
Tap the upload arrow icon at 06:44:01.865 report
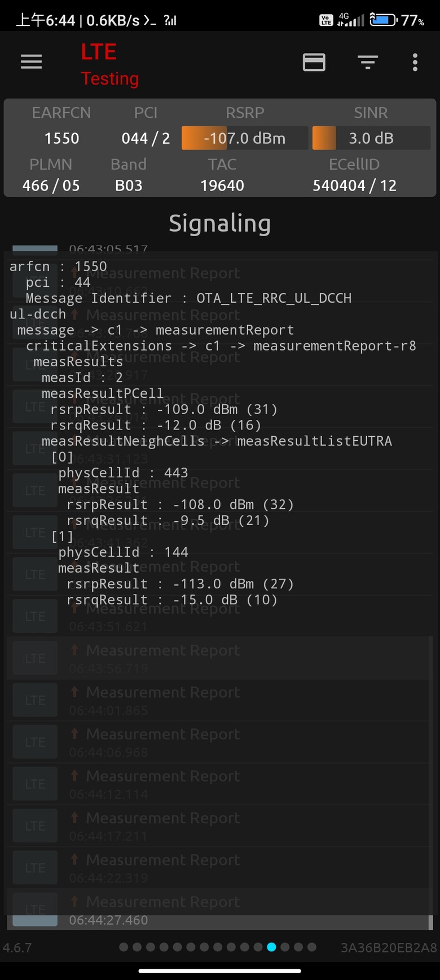(74, 691)
